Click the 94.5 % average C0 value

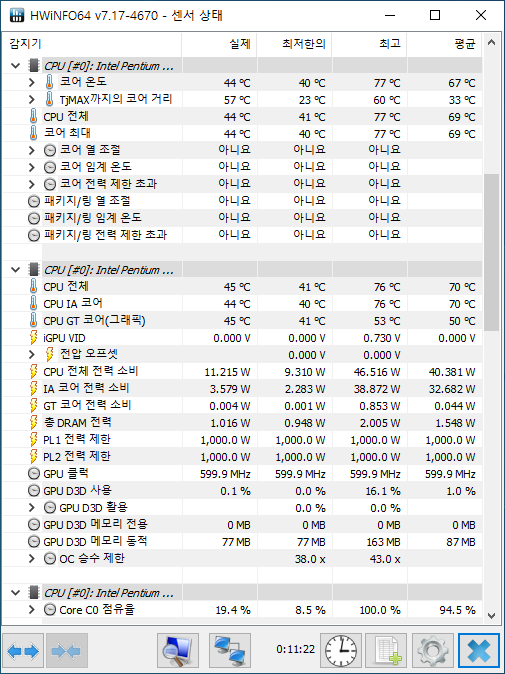coord(458,610)
